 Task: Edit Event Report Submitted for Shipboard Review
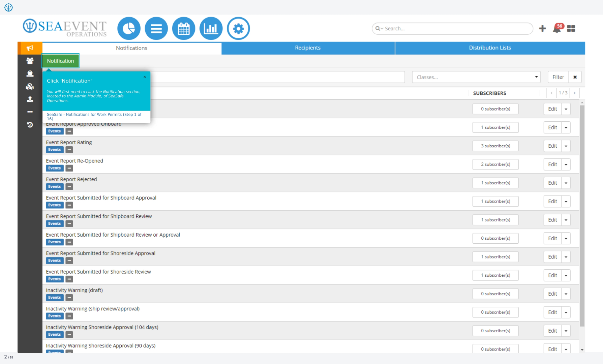[x=552, y=220]
